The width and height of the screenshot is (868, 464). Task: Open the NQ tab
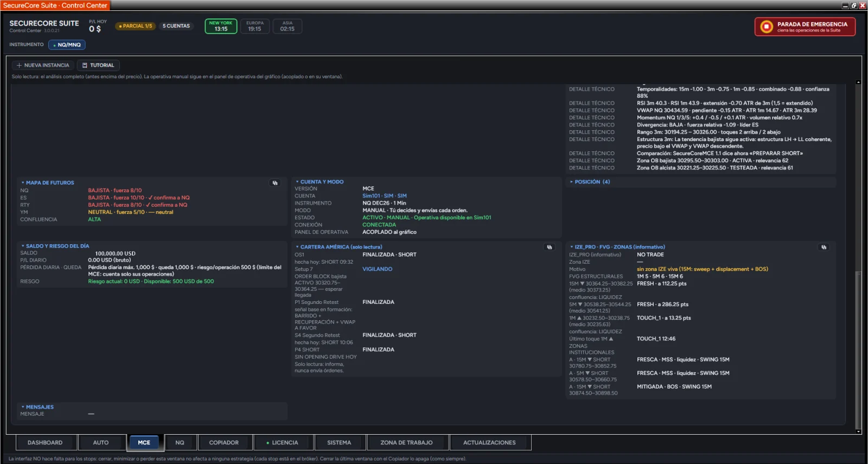[x=180, y=443]
